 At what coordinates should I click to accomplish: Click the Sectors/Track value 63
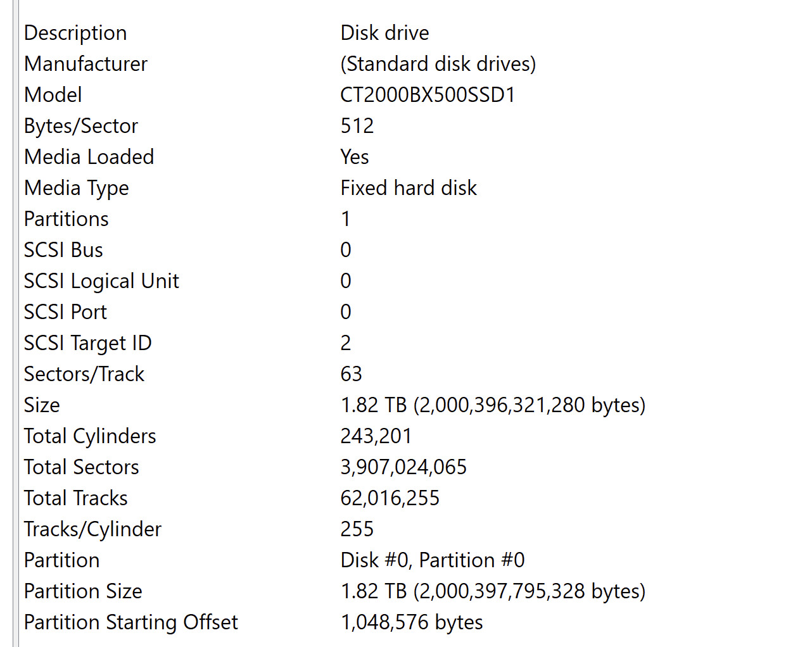pos(351,374)
